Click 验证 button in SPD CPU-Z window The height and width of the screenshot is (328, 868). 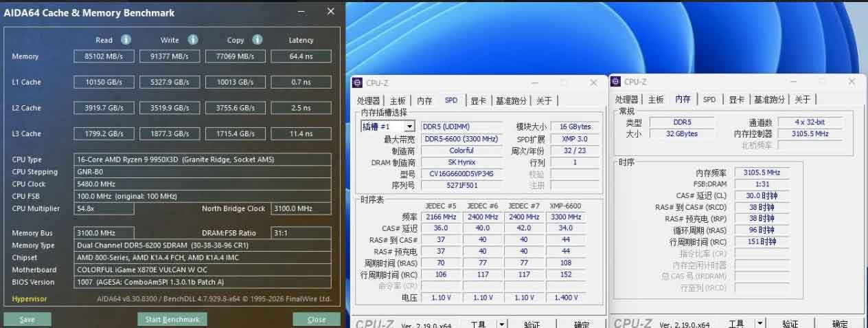coord(532,324)
